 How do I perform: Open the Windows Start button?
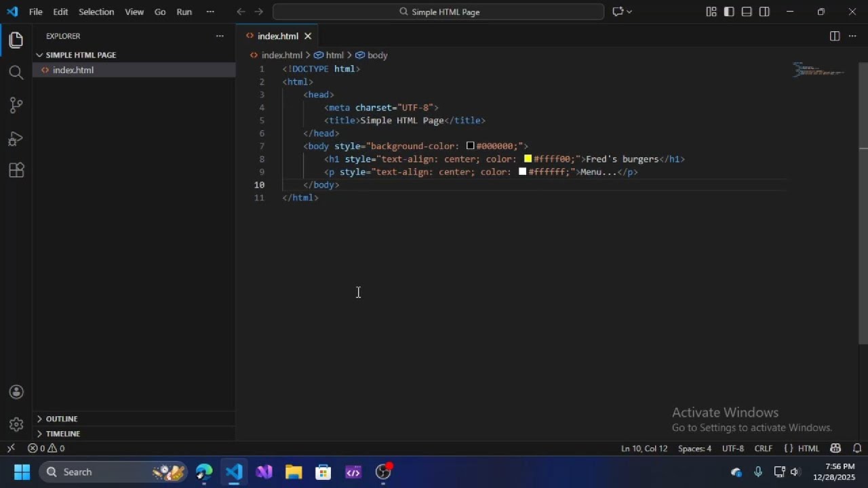[x=22, y=472]
